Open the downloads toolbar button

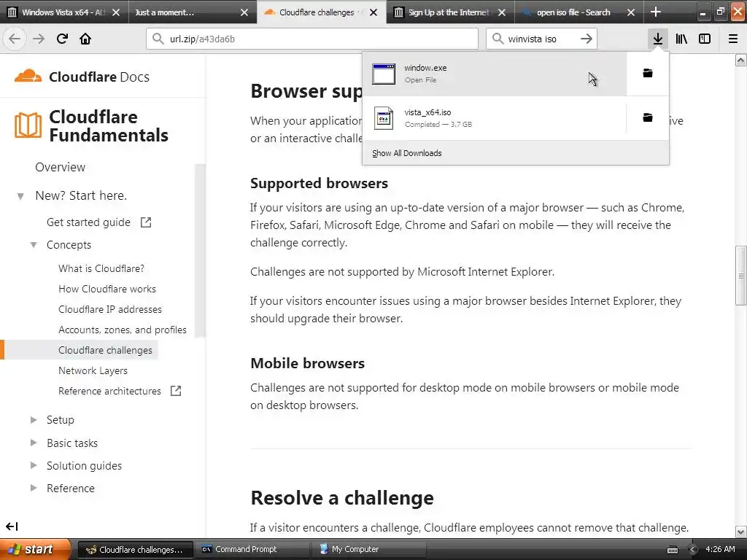[x=657, y=39]
